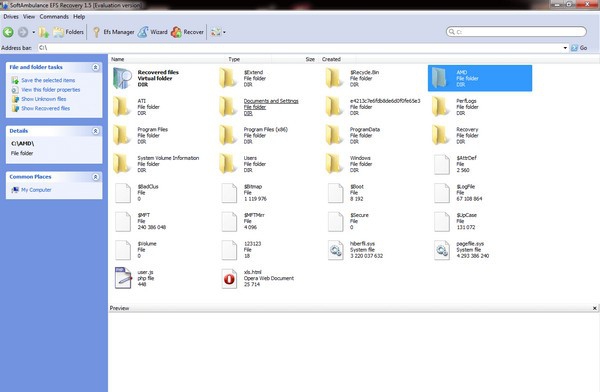Screen dimensions: 600x392
Task: Select the System Volume Information folder icon
Action: point(122,164)
